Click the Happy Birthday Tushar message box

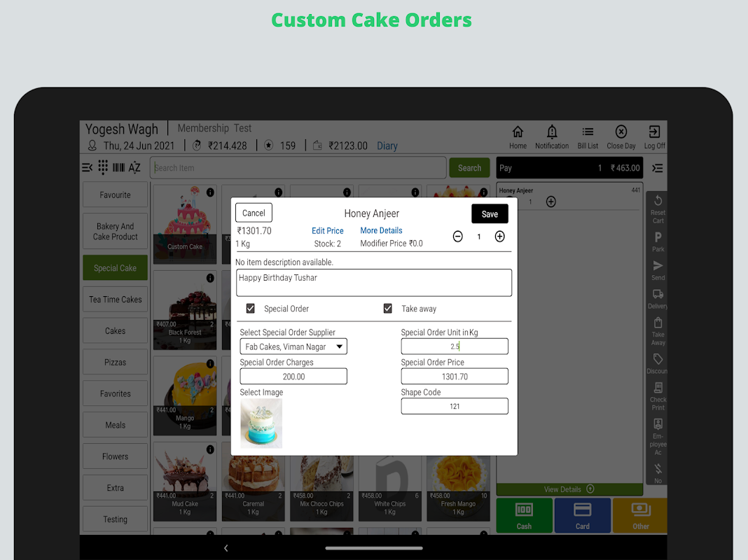(374, 283)
